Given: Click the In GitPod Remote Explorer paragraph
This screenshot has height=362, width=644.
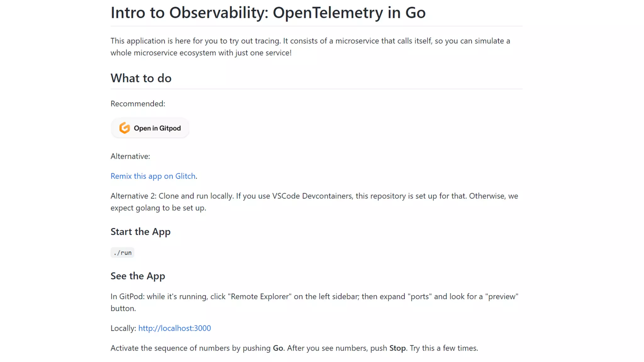Looking at the screenshot, I should click(314, 297).
